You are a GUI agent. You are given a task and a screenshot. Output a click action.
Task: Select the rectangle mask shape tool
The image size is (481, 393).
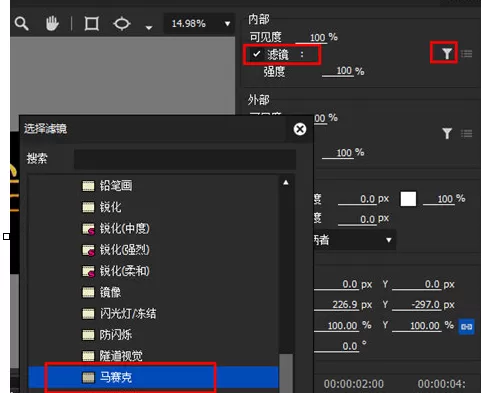point(92,24)
